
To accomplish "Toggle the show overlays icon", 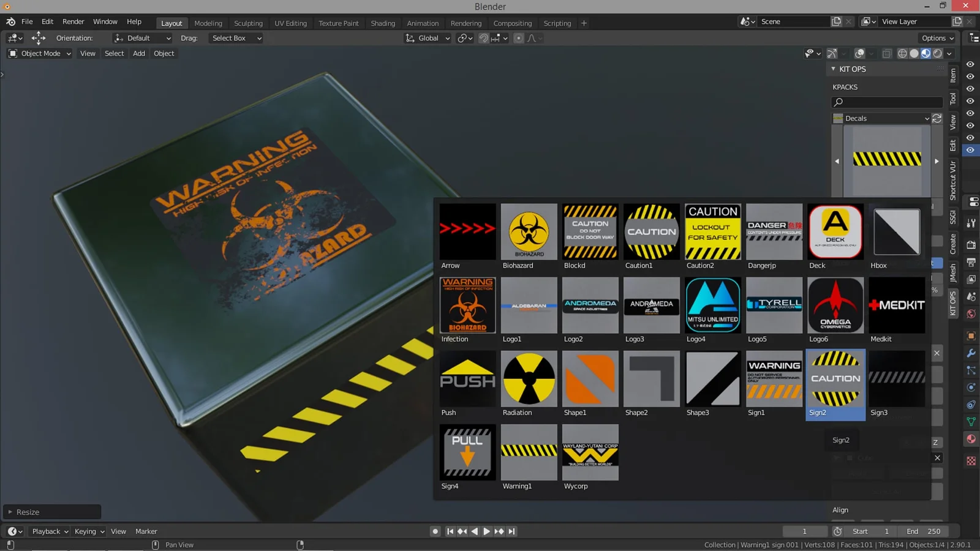I will pos(859,53).
